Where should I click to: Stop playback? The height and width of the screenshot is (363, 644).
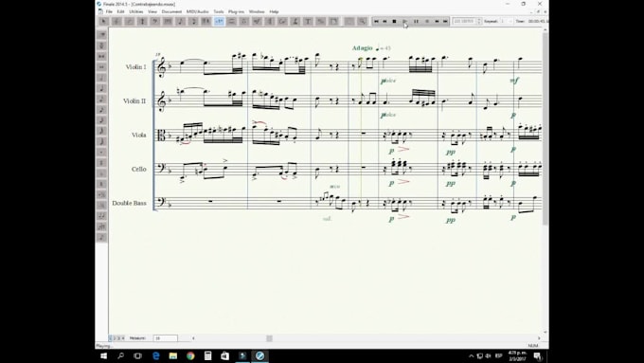(394, 21)
